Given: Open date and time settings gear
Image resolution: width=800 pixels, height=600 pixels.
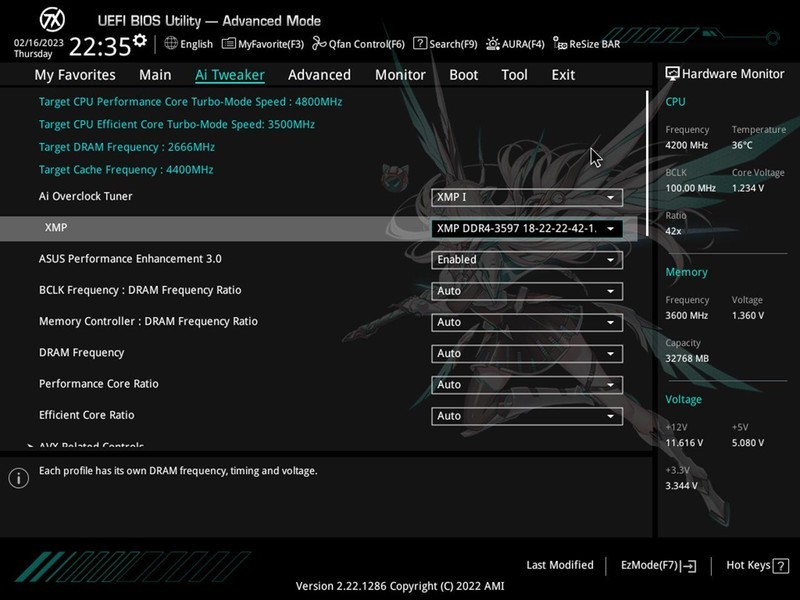Looking at the screenshot, I should pyautogui.click(x=139, y=41).
